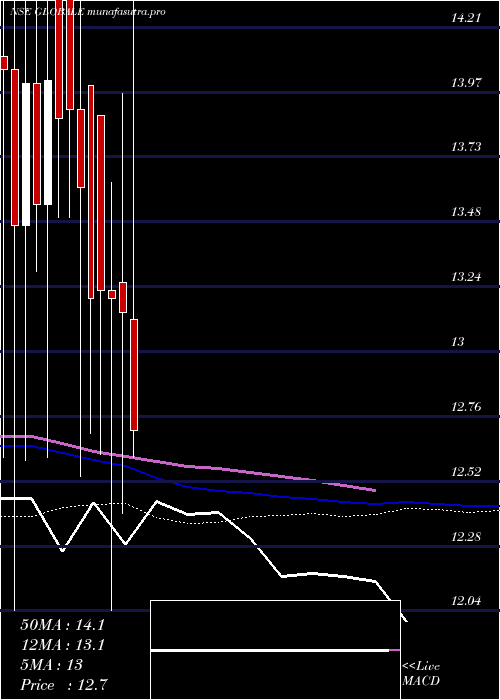
Task: Click the Price : 12.7 reading
Action: 62,685
